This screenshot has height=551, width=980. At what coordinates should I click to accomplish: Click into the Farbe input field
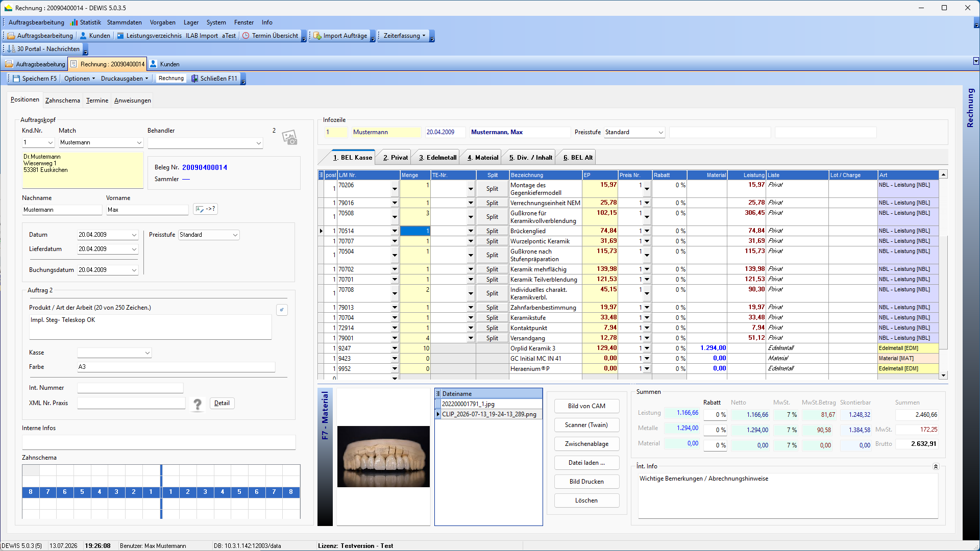176,367
